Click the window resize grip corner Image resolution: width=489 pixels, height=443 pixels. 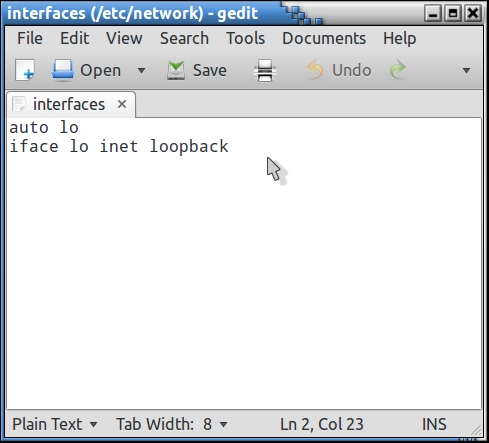477,430
